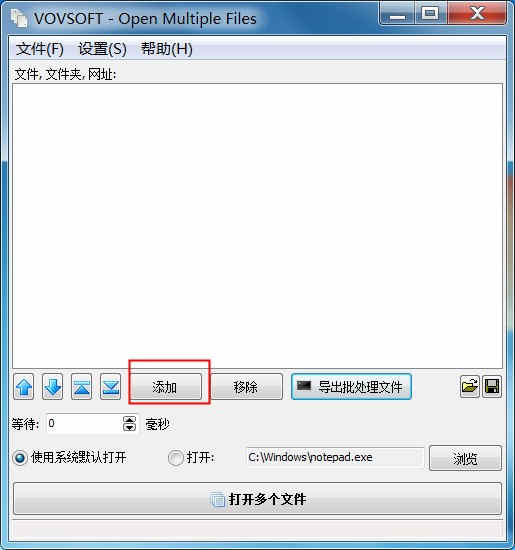Open the 帮助(H) menu

(x=166, y=49)
